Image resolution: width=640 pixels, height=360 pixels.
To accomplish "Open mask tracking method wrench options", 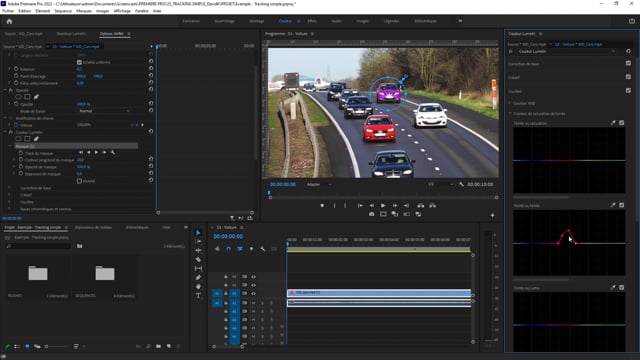I will (113, 153).
